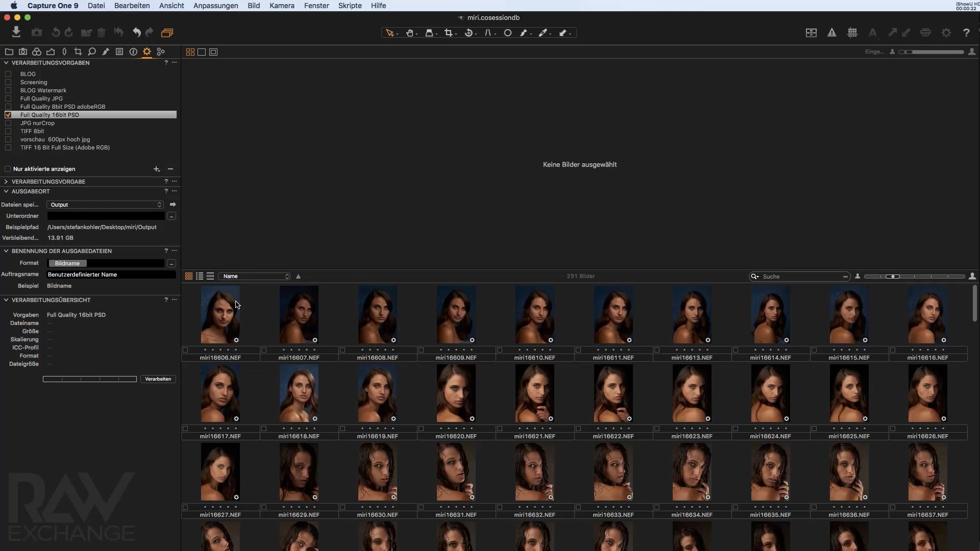Viewport: 980px width, 551px height.
Task: Enable the JPG nurCrop recipe checkbox
Action: click(8, 123)
